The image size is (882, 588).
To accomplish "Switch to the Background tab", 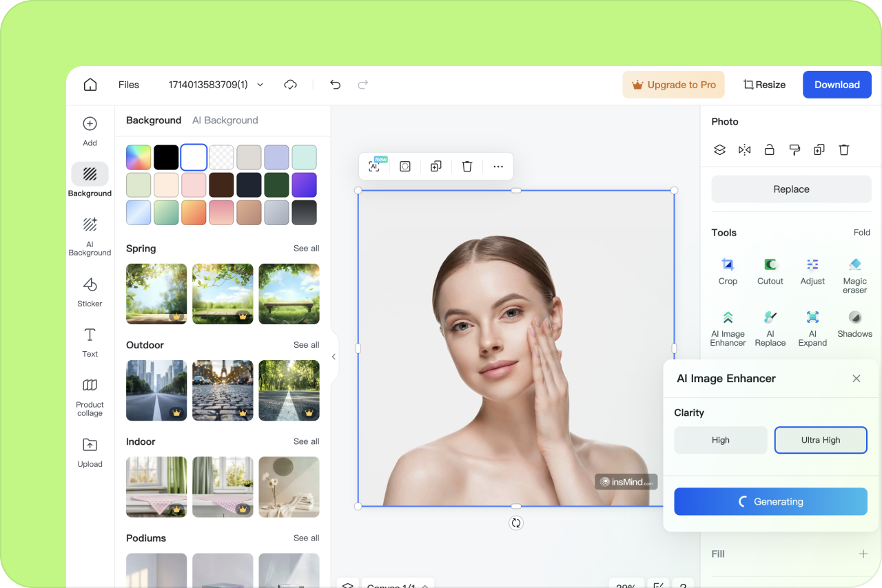I will pyautogui.click(x=154, y=120).
